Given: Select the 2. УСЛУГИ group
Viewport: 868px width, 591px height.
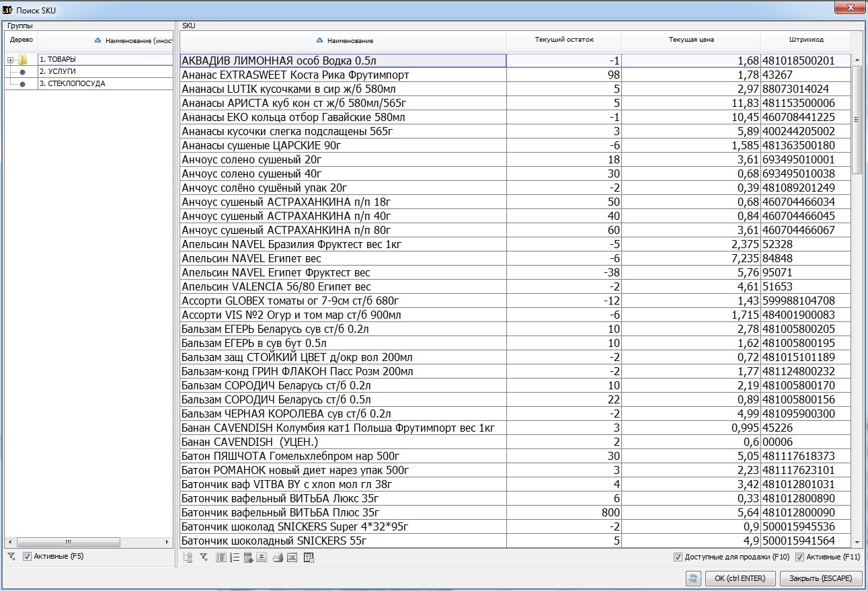Looking at the screenshot, I should point(57,71).
